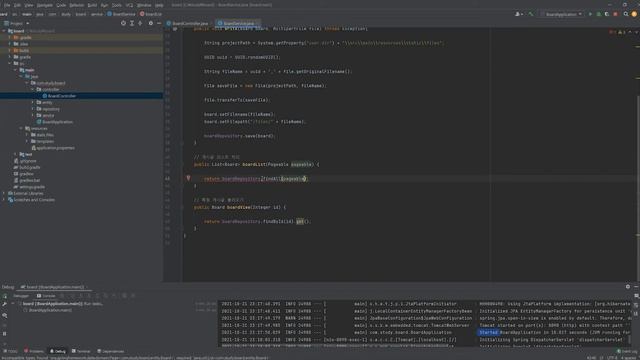Click the inspect magnifier icon in Debug sidebar
640x360 pixels.
(4, 316)
